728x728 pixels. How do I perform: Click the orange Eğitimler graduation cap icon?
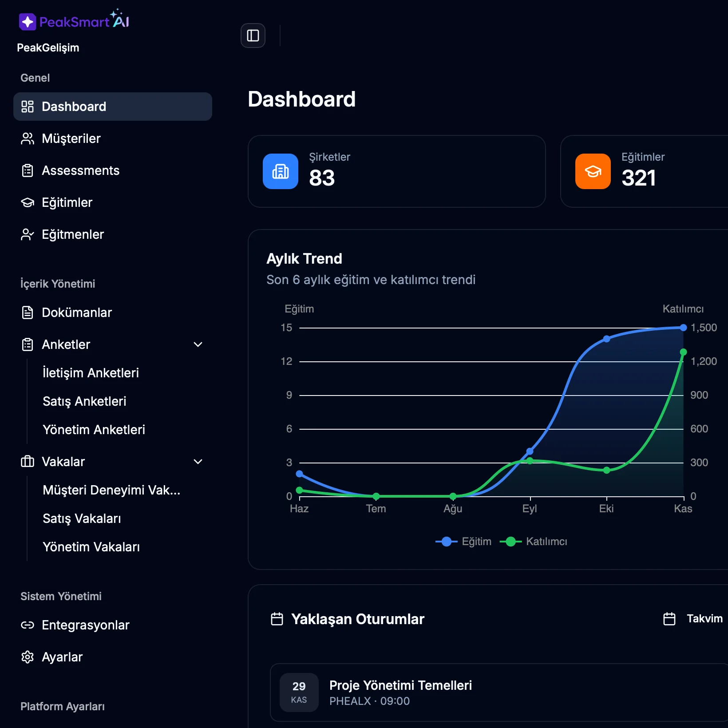click(593, 171)
